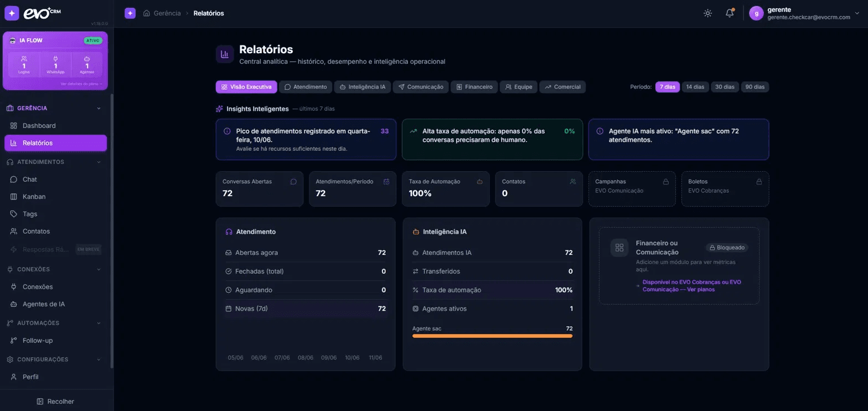
Task: Click the people icon on the Contatos card
Action: 573,182
